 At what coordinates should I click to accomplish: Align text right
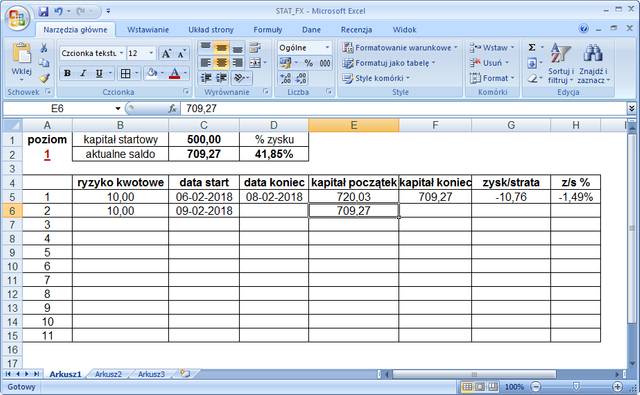tap(237, 63)
